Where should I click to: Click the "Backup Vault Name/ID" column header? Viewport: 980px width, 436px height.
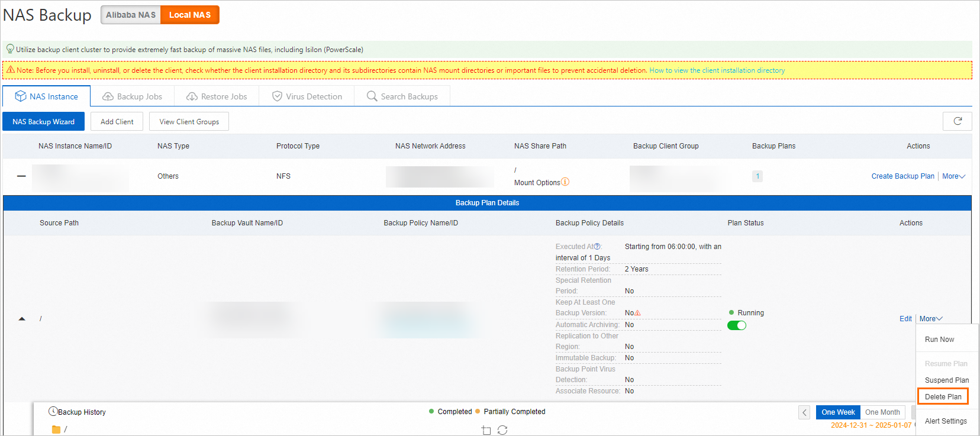pos(247,223)
